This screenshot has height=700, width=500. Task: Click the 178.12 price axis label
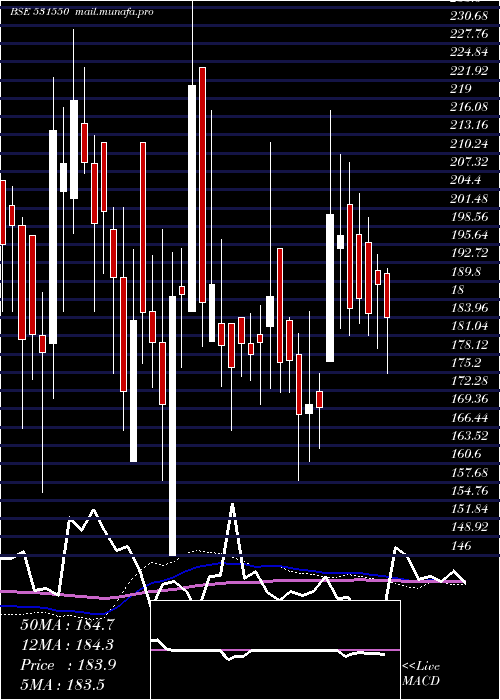[x=469, y=344]
